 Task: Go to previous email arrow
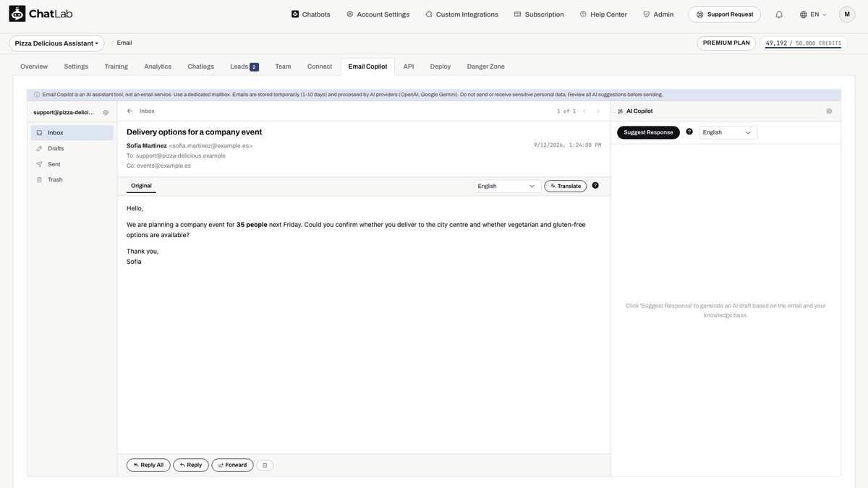(x=584, y=111)
